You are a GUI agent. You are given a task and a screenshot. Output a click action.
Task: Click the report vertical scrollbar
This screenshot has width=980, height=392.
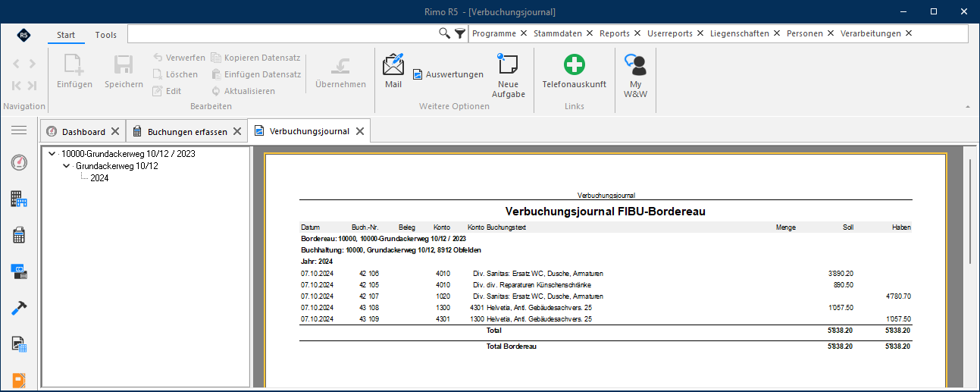coord(970,212)
